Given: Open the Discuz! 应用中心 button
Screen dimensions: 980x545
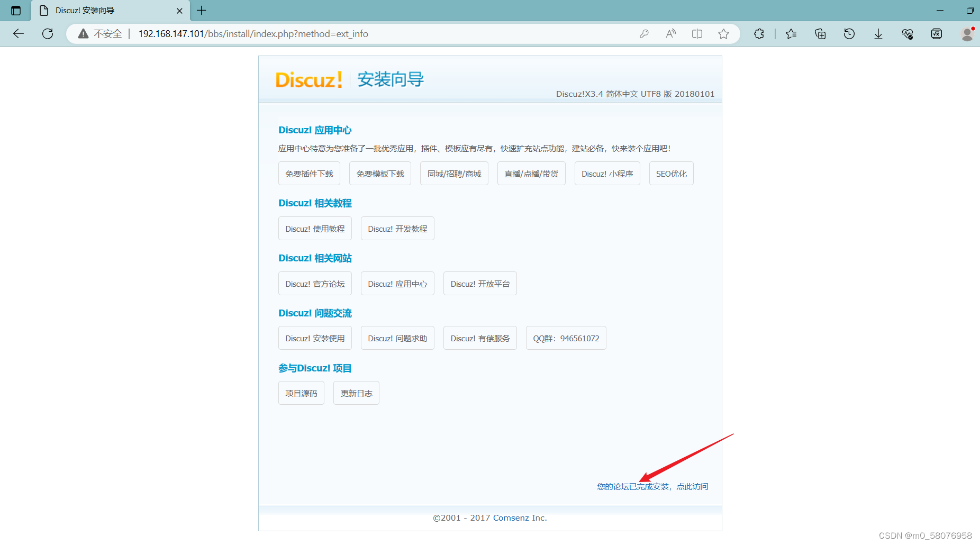Looking at the screenshot, I should 397,284.
